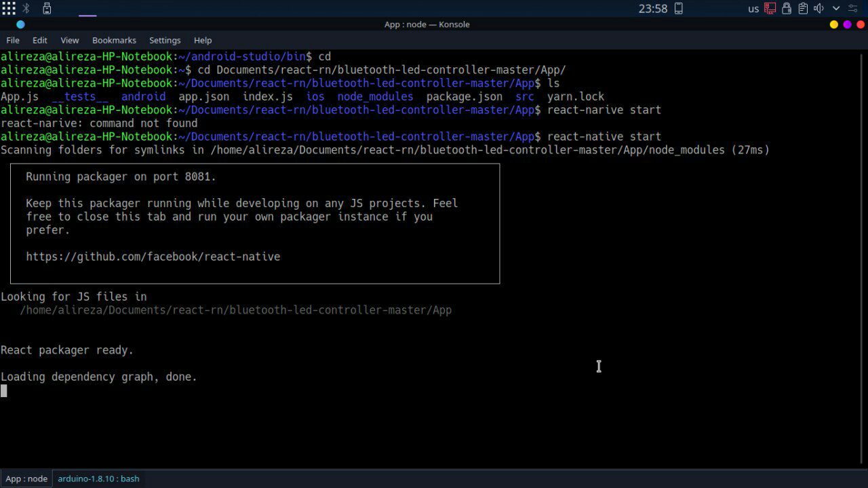
Task: Click 'package.json' in the ls output
Action: pyautogui.click(x=465, y=96)
